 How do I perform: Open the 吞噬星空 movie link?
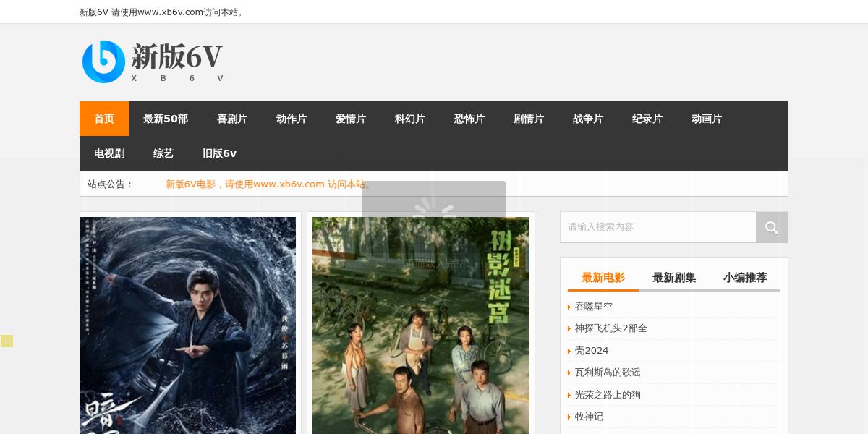pos(594,307)
